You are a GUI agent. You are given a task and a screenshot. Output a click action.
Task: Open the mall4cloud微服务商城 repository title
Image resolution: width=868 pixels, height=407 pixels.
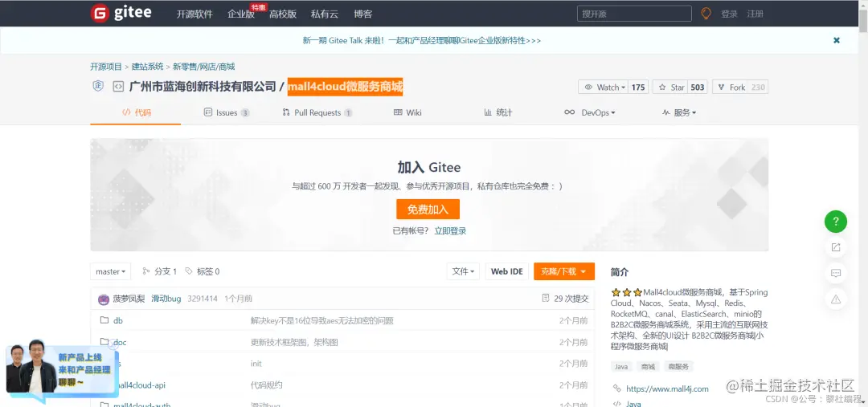pos(345,86)
